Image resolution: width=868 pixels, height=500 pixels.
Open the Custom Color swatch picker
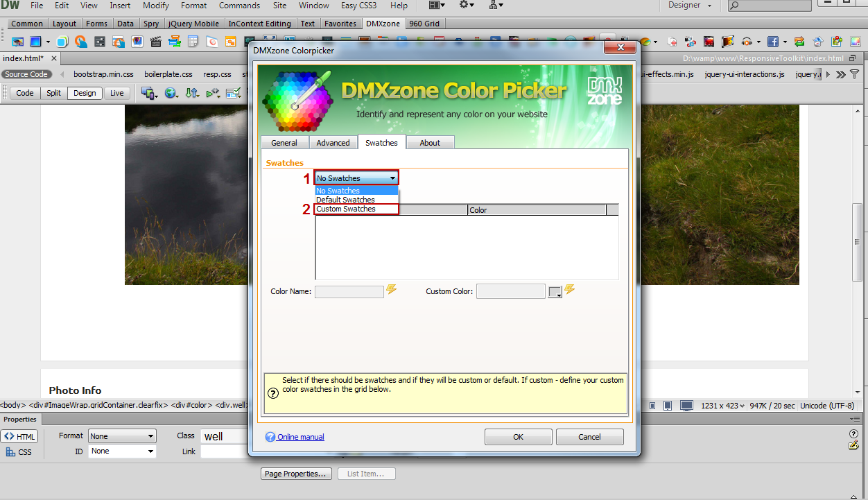pos(555,292)
